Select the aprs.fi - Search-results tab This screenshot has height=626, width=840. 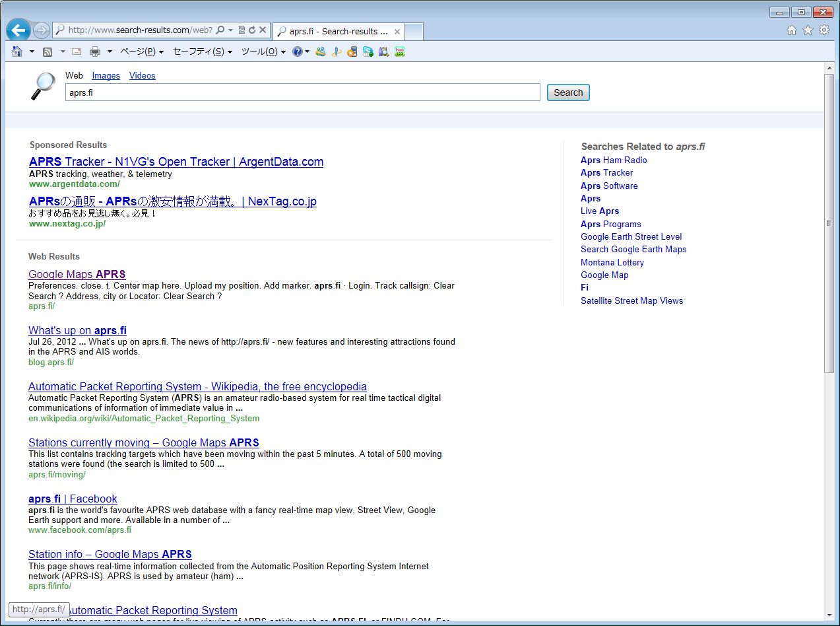[338, 32]
